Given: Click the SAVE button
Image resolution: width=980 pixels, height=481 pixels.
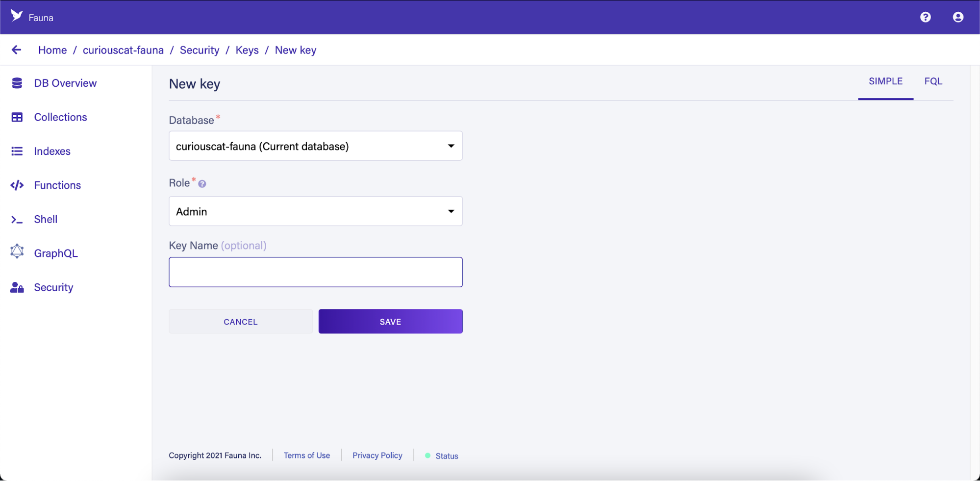Looking at the screenshot, I should (x=390, y=321).
